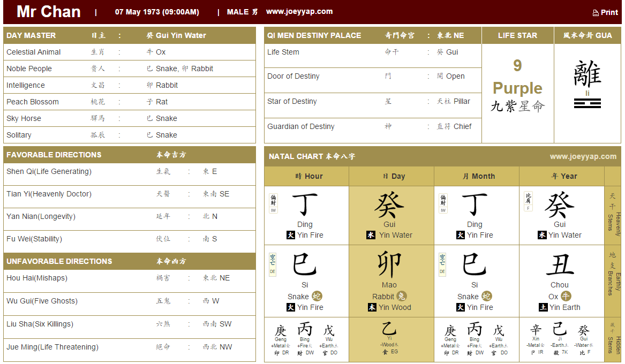This screenshot has height=364, width=625.
Task: Click the Snake 蛇 badge in Hour pillar
Action: click(x=317, y=296)
